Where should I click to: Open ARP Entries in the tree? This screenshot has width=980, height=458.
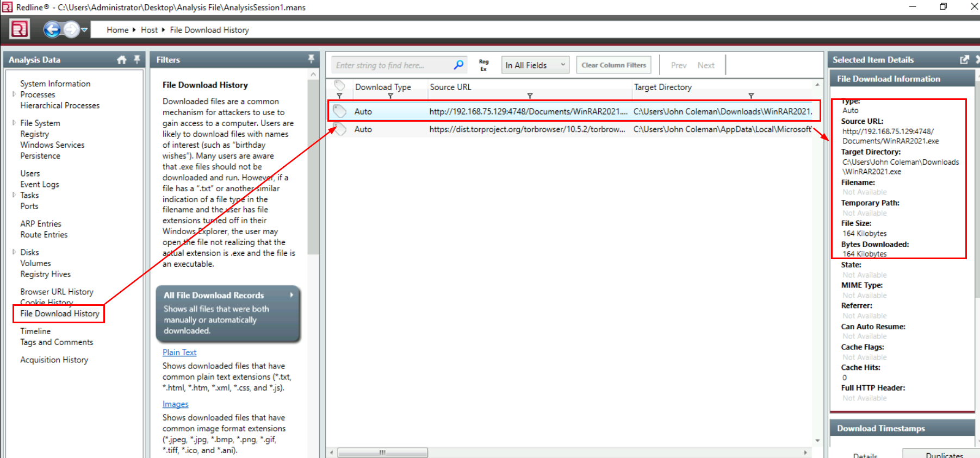[41, 224]
